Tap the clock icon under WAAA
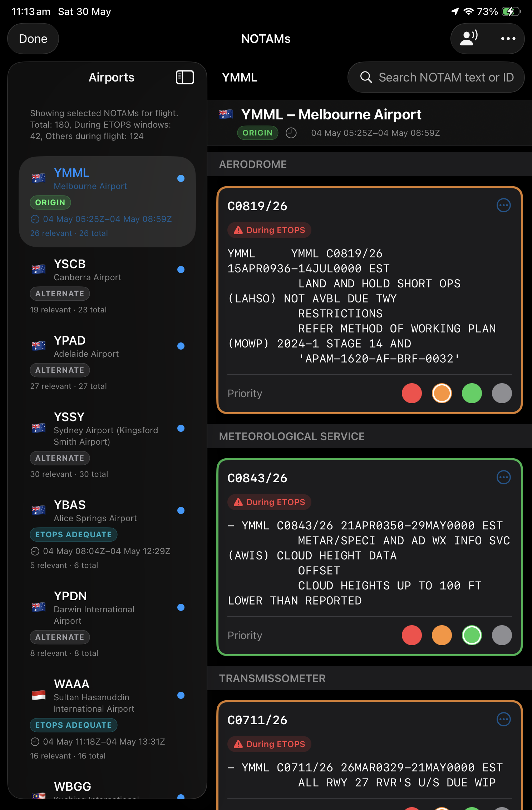532x810 pixels. pyautogui.click(x=35, y=742)
